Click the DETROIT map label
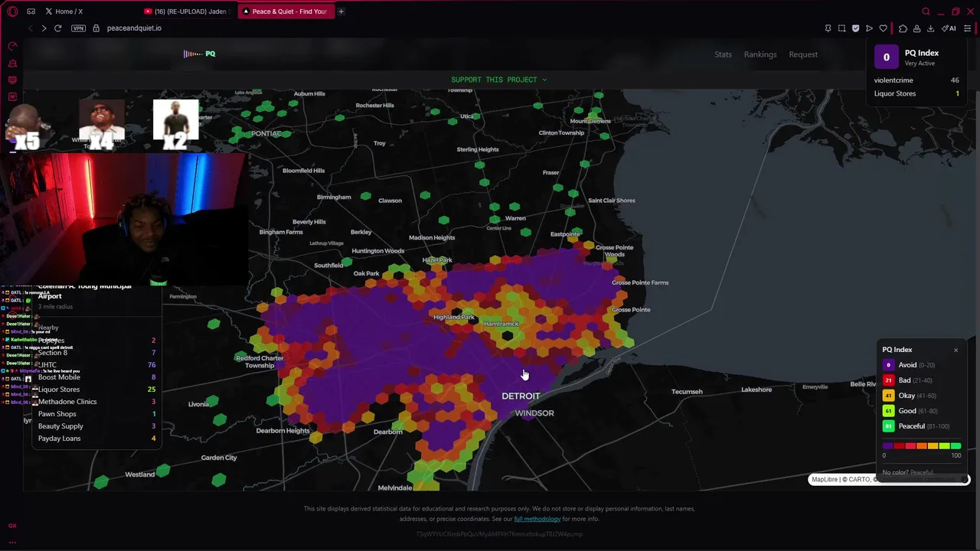980x551 pixels. coord(521,396)
